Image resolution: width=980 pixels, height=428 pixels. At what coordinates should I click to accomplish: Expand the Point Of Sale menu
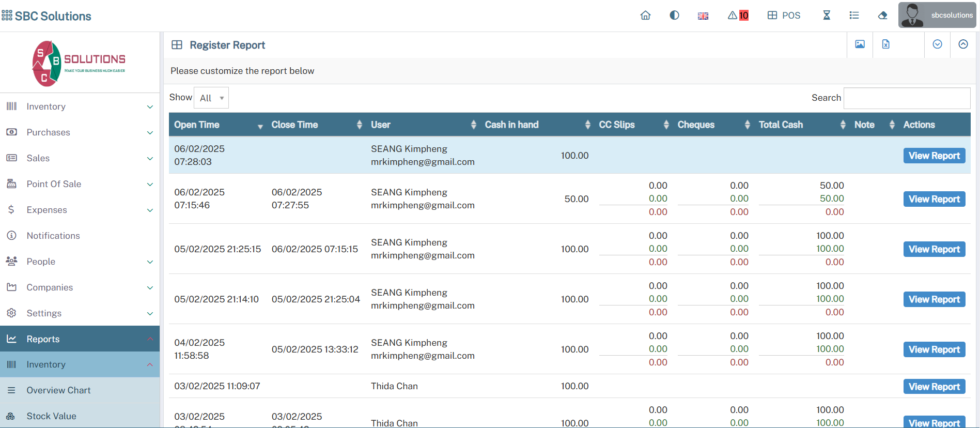point(80,184)
